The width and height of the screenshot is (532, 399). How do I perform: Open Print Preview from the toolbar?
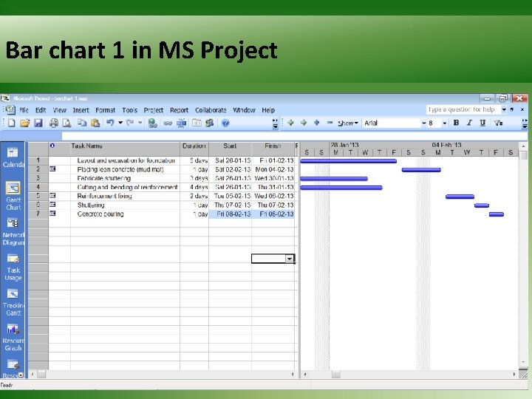pos(66,123)
